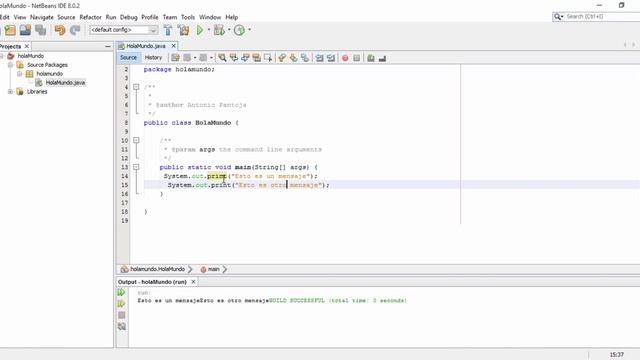Click Find Next Occurrence editor icon

click(x=245, y=58)
